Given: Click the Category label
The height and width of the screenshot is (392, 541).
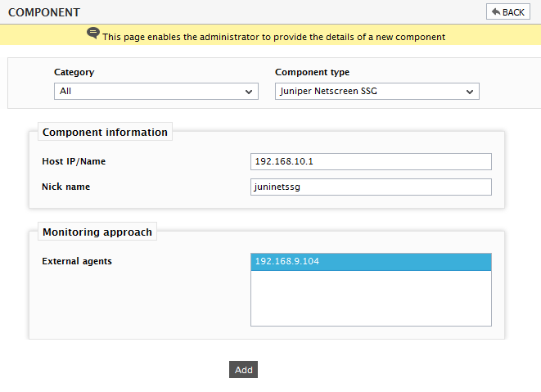Looking at the screenshot, I should click(x=74, y=72).
